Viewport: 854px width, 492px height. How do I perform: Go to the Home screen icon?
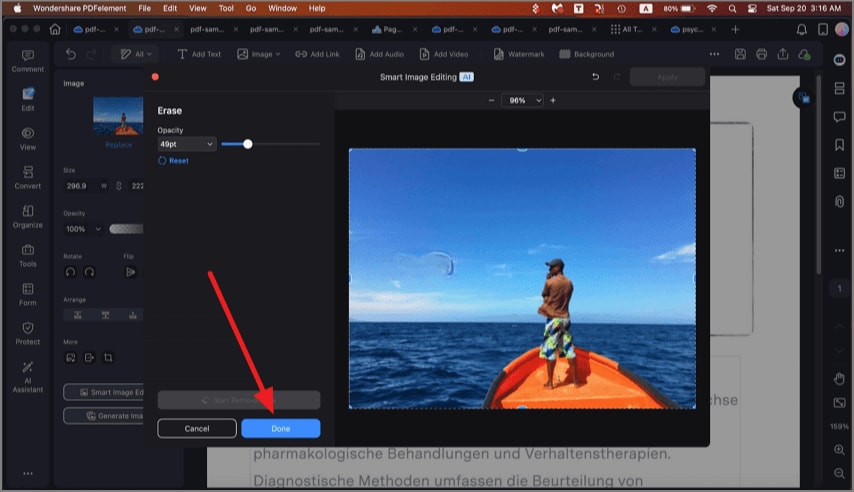[55, 29]
